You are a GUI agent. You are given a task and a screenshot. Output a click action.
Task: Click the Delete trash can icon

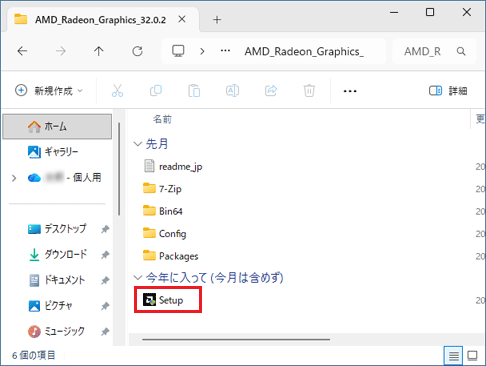(x=309, y=91)
